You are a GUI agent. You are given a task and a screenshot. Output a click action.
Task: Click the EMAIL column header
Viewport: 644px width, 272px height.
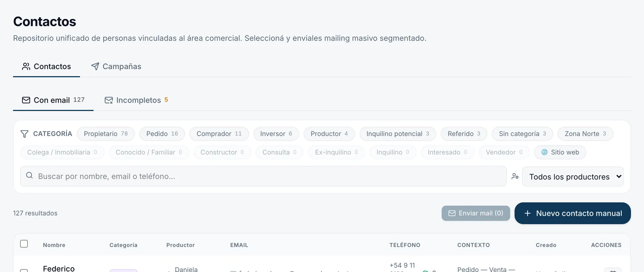(x=239, y=245)
